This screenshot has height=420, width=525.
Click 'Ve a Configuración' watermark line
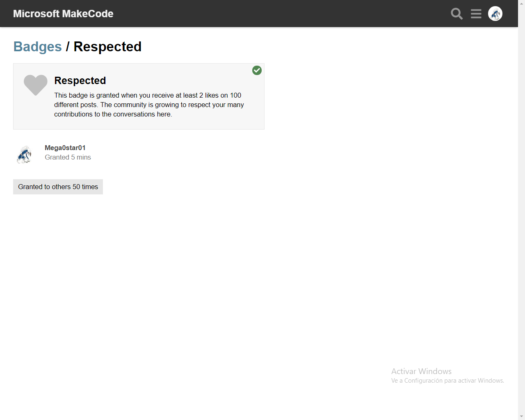447,381
